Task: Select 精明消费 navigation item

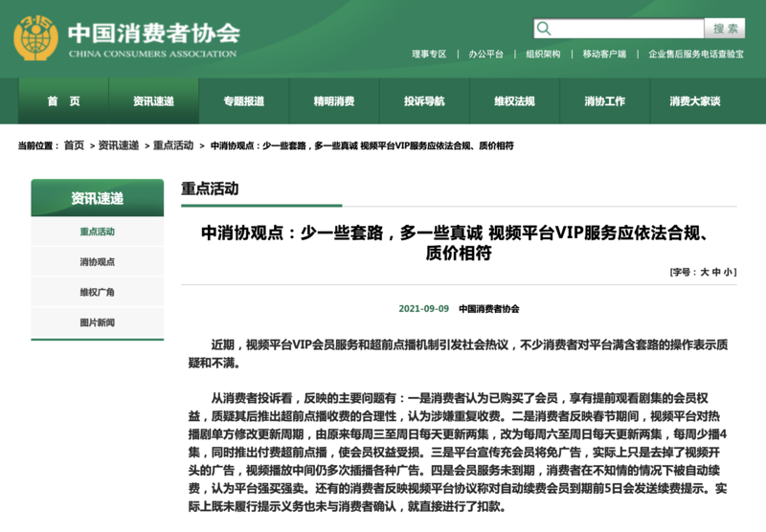Action: (334, 101)
